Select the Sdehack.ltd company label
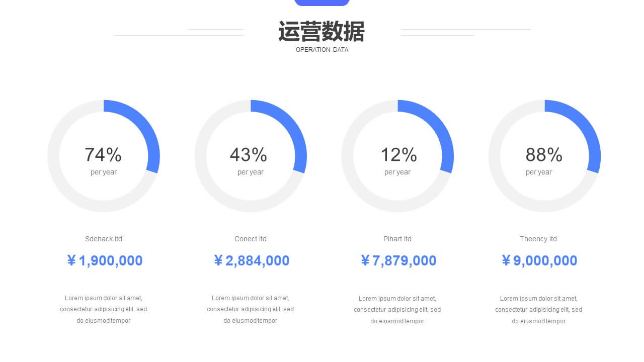 (104, 239)
